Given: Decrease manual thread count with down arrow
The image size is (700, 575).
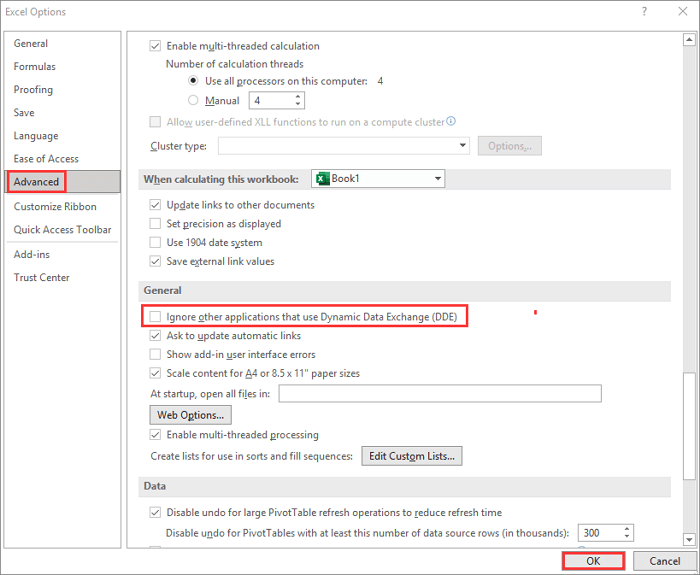Looking at the screenshot, I should click(298, 104).
